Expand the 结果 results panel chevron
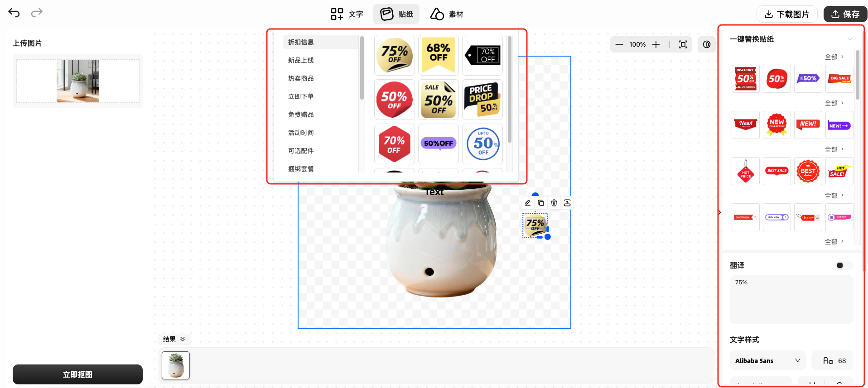 point(183,339)
